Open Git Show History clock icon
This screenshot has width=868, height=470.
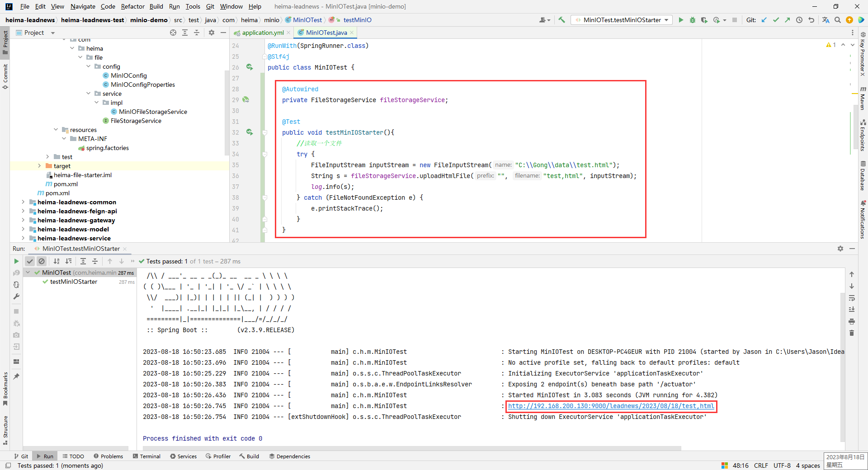click(x=799, y=20)
